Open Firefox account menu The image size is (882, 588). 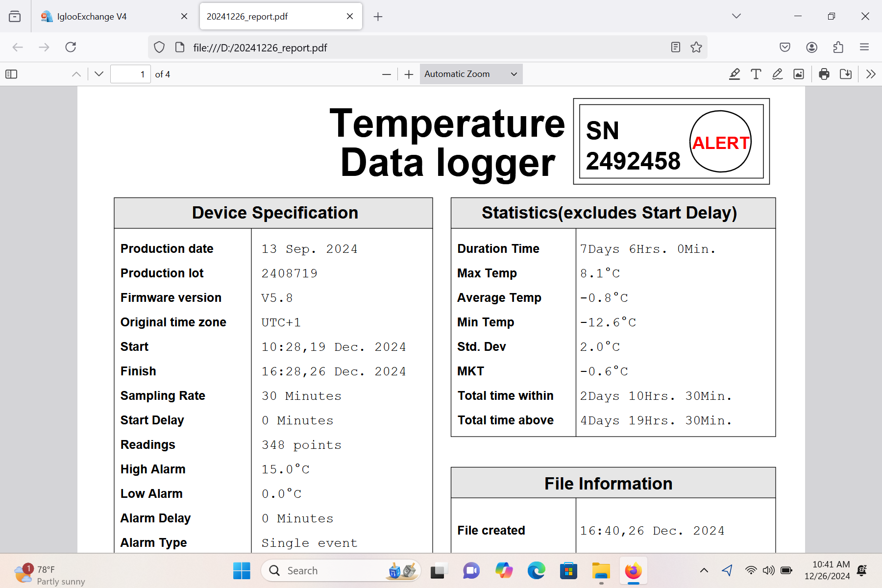click(x=812, y=47)
